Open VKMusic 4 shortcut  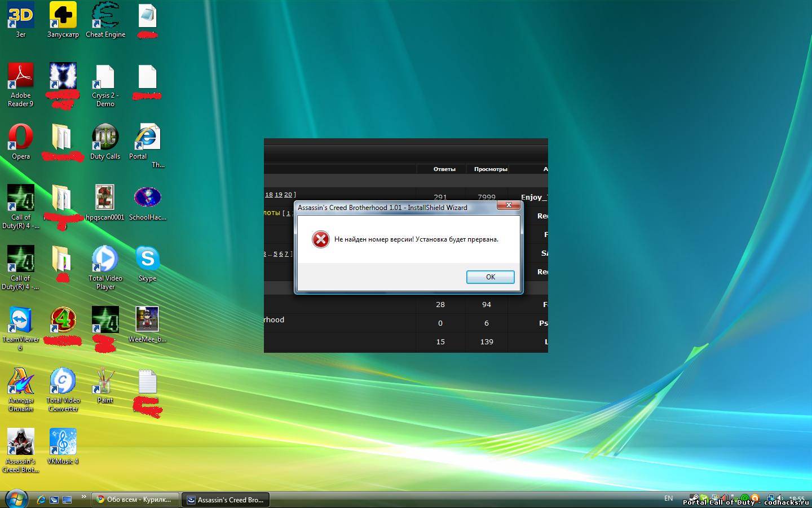63,446
